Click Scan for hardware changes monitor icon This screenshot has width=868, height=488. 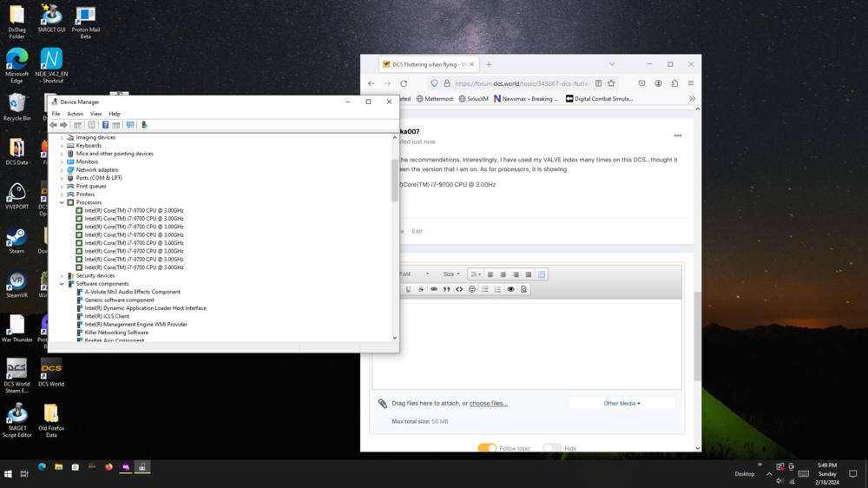pos(130,125)
